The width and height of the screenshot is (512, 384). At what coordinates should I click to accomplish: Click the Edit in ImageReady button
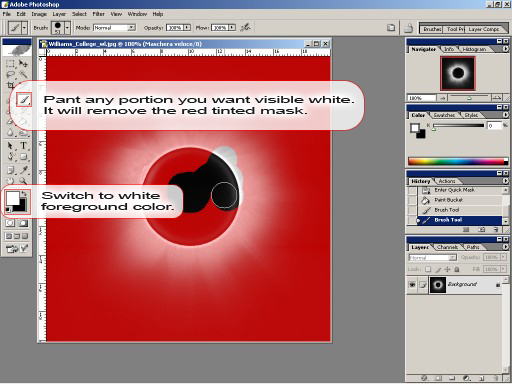pyautogui.click(x=17, y=248)
